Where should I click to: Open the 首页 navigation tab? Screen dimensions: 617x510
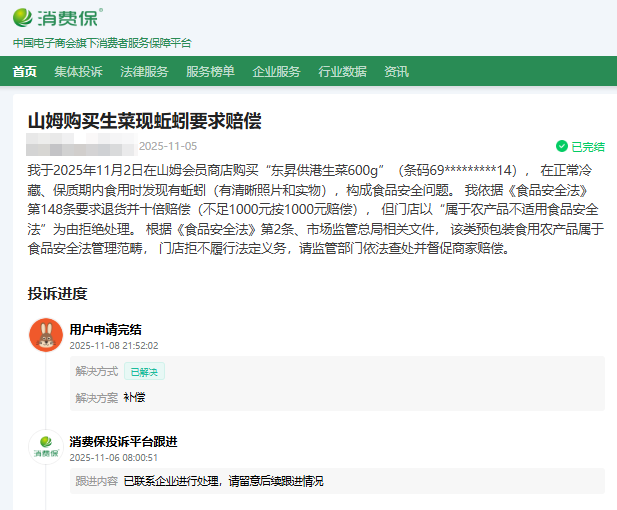coord(25,71)
